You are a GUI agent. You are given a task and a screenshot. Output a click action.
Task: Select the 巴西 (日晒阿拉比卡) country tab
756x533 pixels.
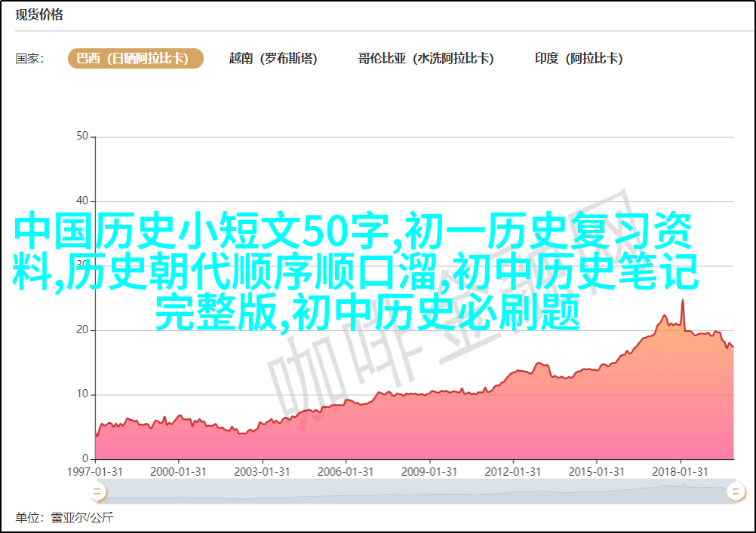pos(136,59)
